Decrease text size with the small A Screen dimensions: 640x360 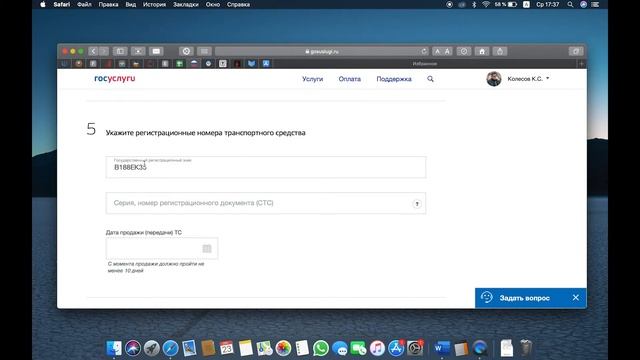(437, 51)
